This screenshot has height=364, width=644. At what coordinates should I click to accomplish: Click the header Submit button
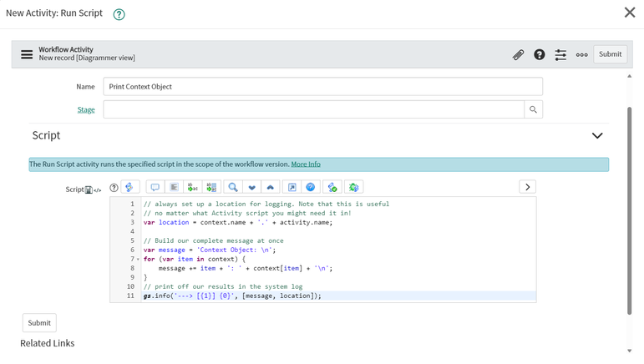(610, 54)
